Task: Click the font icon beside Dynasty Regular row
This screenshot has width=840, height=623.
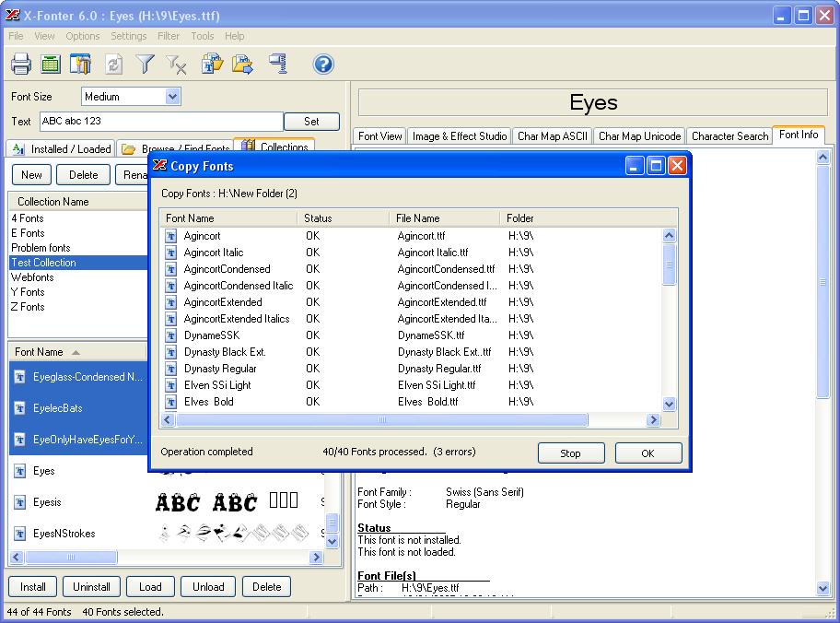Action: click(x=171, y=369)
